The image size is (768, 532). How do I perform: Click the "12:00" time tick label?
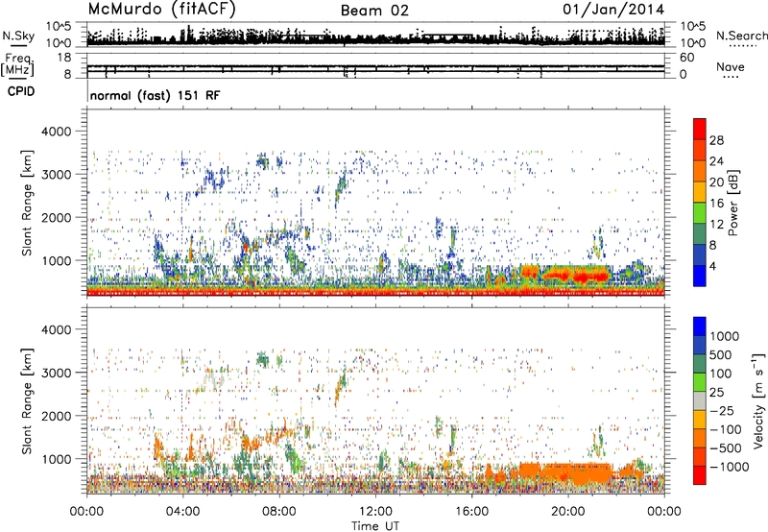pos(375,512)
